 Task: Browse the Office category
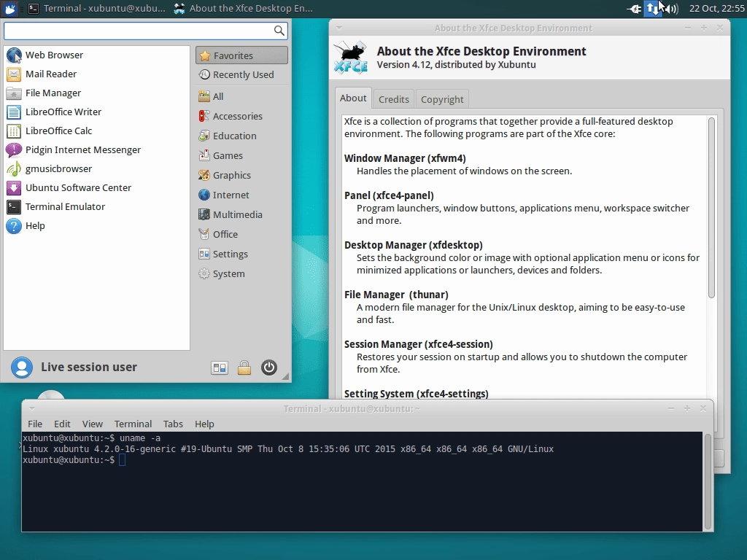click(x=241, y=234)
